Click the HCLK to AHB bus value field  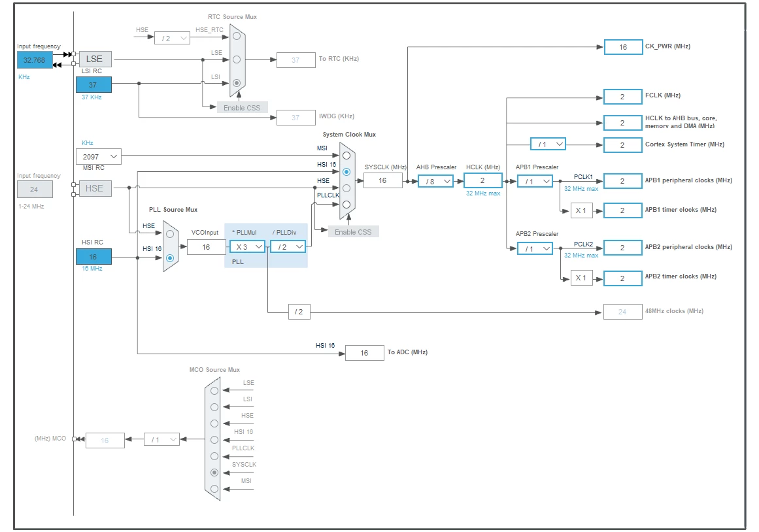click(623, 123)
